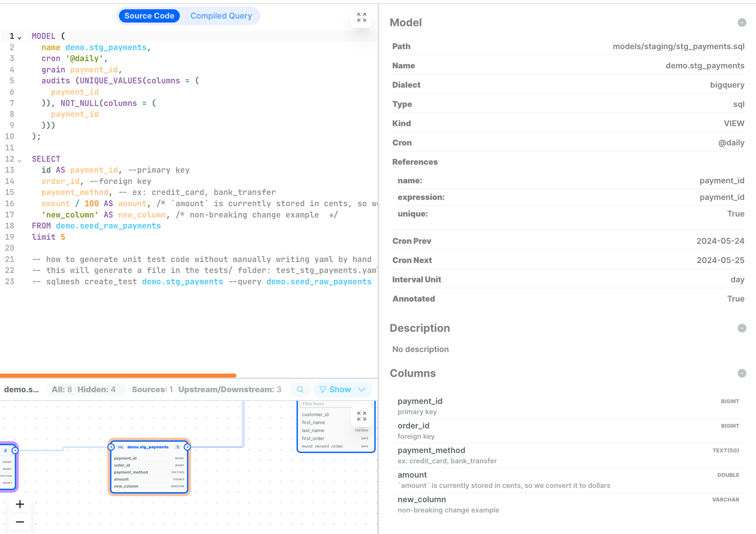Click the All: 8 counter
Image resolution: width=756 pixels, height=534 pixels.
(62, 389)
